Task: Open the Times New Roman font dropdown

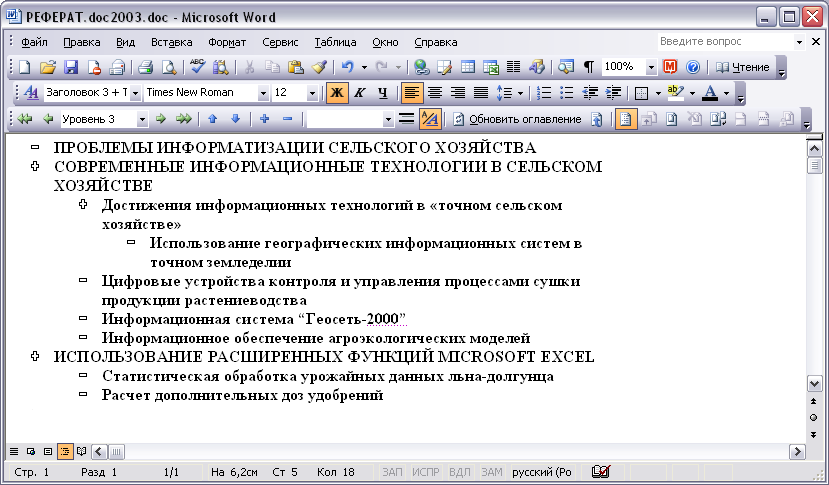Action: click(263, 93)
